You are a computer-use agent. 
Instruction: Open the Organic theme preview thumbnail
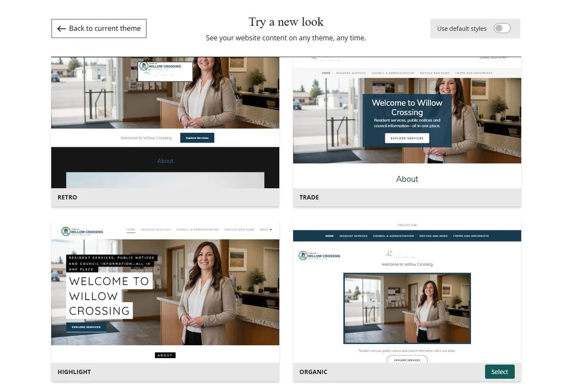pos(407,292)
